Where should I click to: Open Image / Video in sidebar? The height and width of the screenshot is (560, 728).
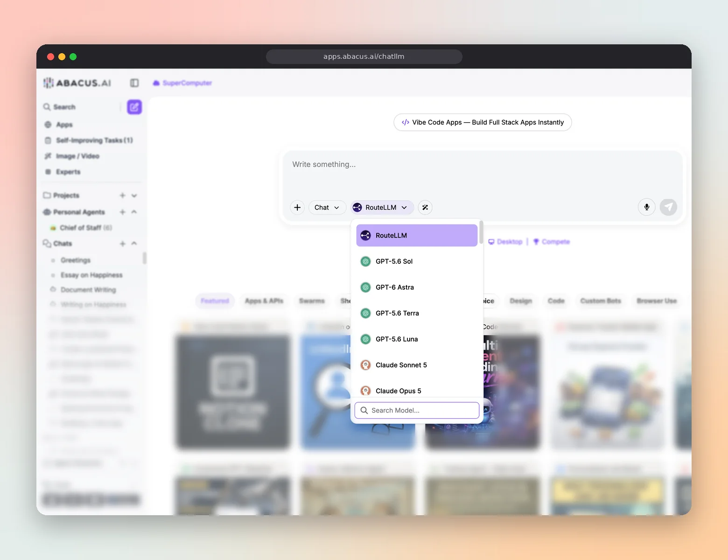pyautogui.click(x=72, y=156)
